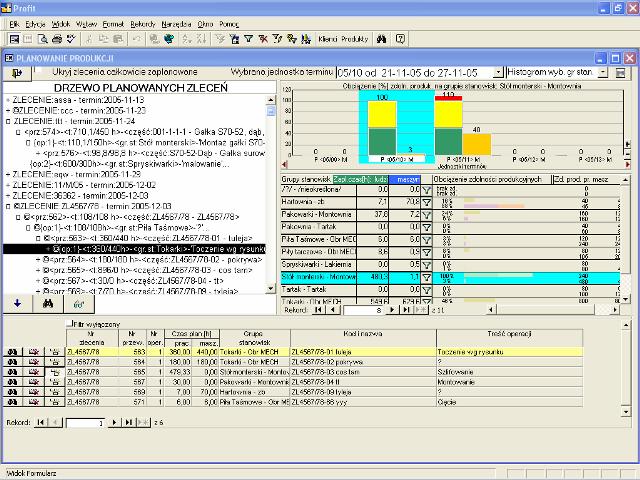Go to next record in bottom navigator
Viewport: 640px width, 480px height.
tap(114, 422)
